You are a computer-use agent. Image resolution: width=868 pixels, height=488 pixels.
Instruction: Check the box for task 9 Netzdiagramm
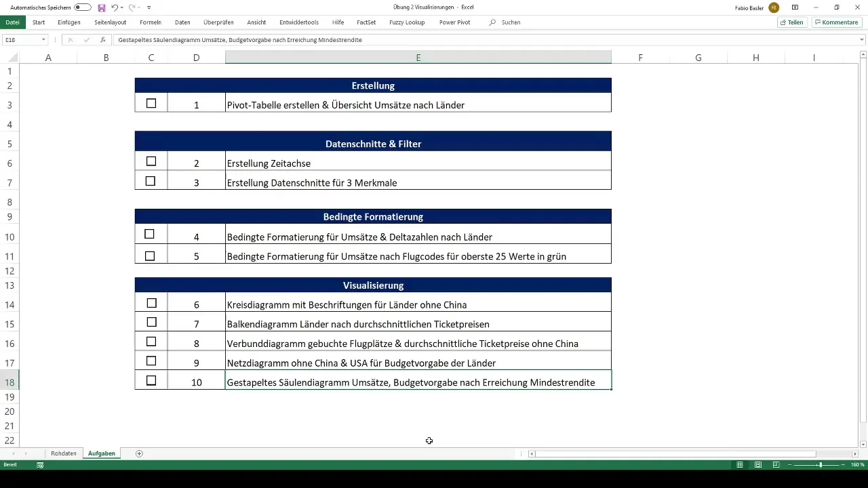(x=151, y=361)
